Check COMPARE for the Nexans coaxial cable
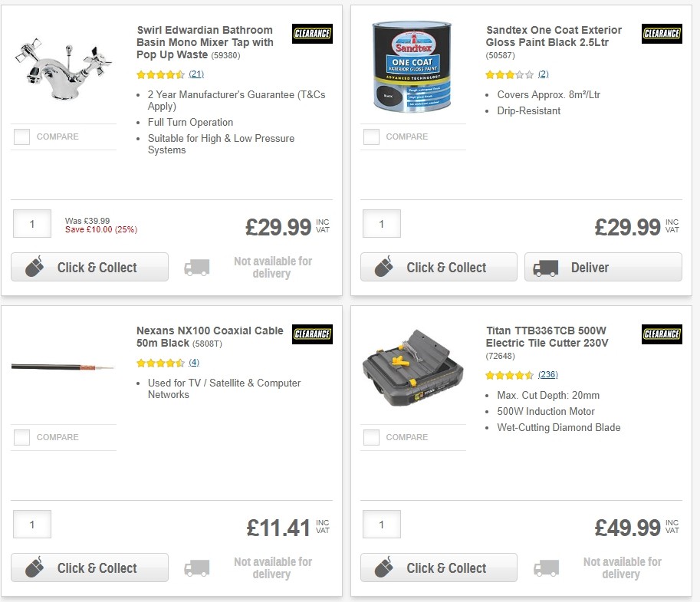 click(21, 437)
